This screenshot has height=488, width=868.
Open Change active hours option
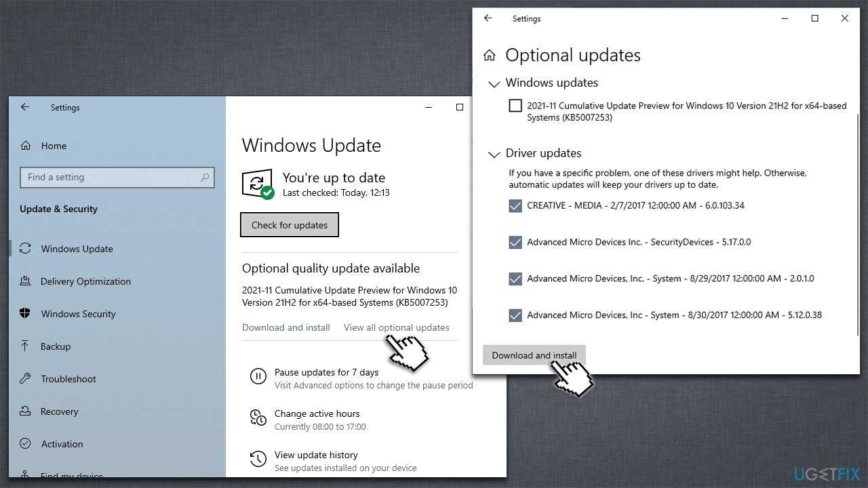(317, 413)
